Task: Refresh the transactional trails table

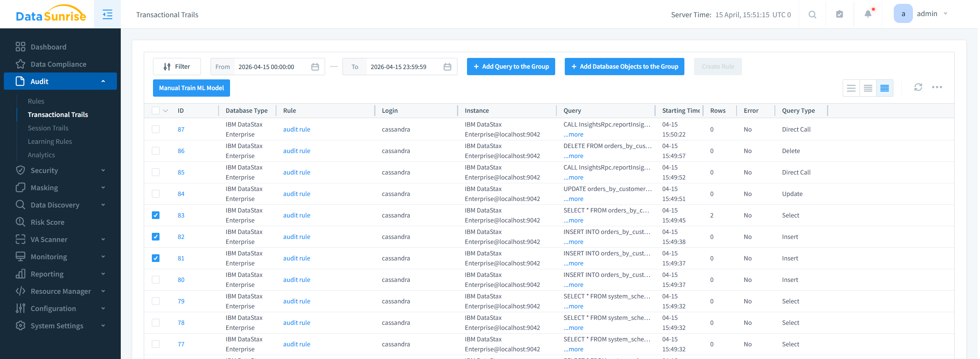Action: 918,87
